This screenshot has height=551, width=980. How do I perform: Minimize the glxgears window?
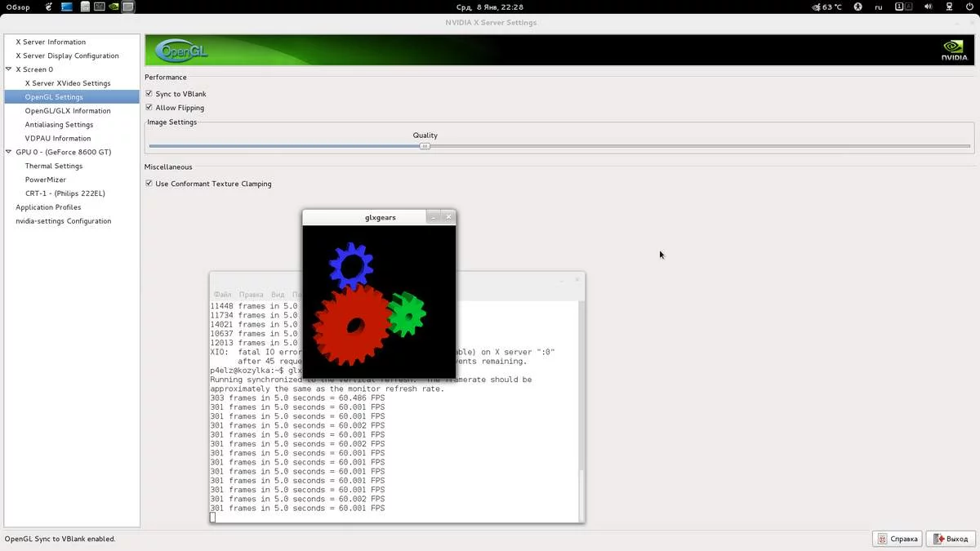click(x=434, y=217)
